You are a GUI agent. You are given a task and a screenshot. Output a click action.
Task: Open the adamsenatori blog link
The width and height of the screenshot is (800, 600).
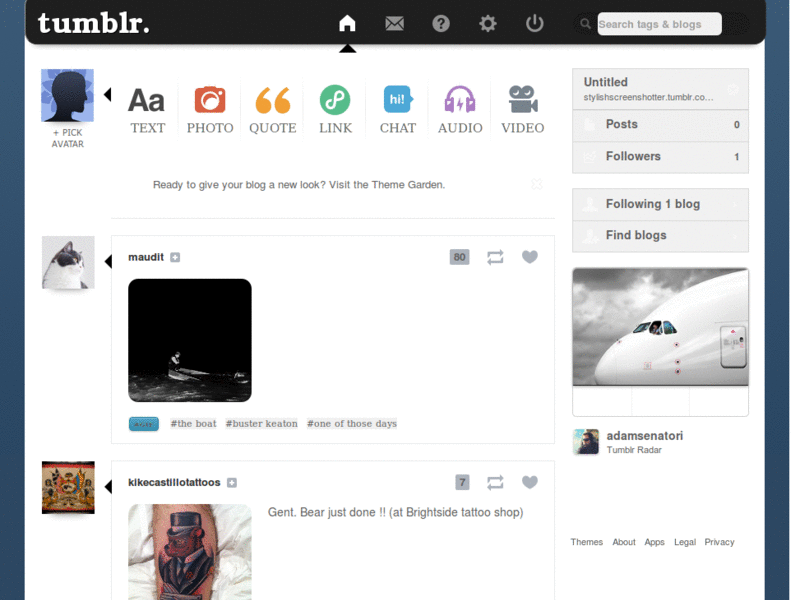click(x=644, y=436)
